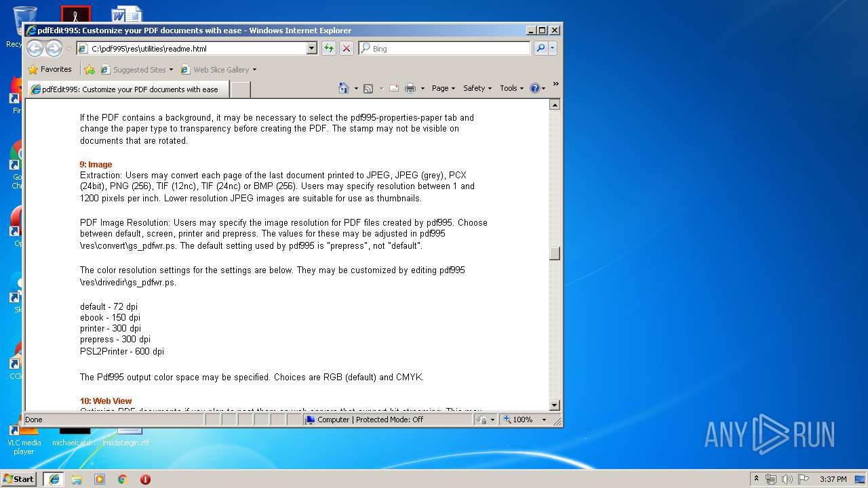This screenshot has width=868, height=488.
Task: Select the Word document desktop icon
Action: point(127,15)
